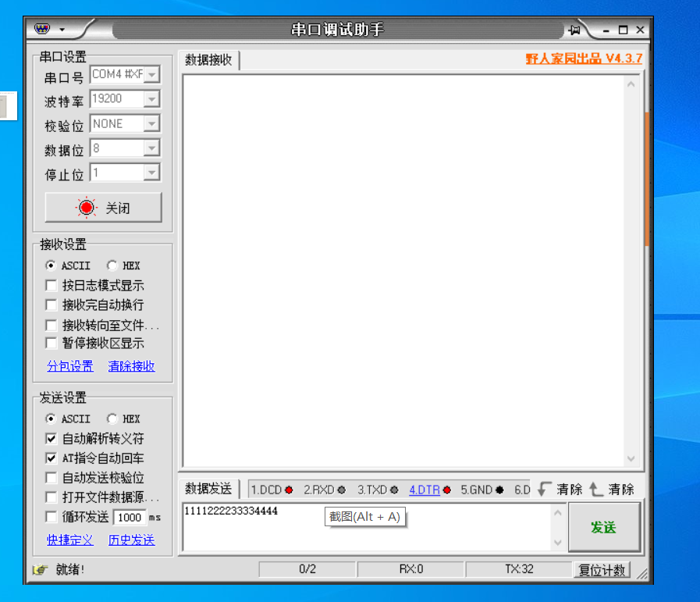
Task: Enable 按日志模式显示 checkbox
Action: coord(52,286)
